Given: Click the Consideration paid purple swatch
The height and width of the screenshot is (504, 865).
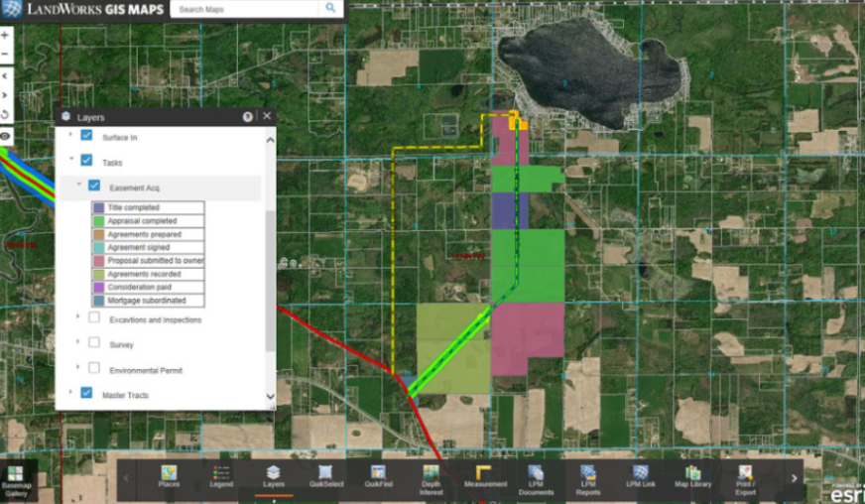Looking at the screenshot, I should 99,287.
